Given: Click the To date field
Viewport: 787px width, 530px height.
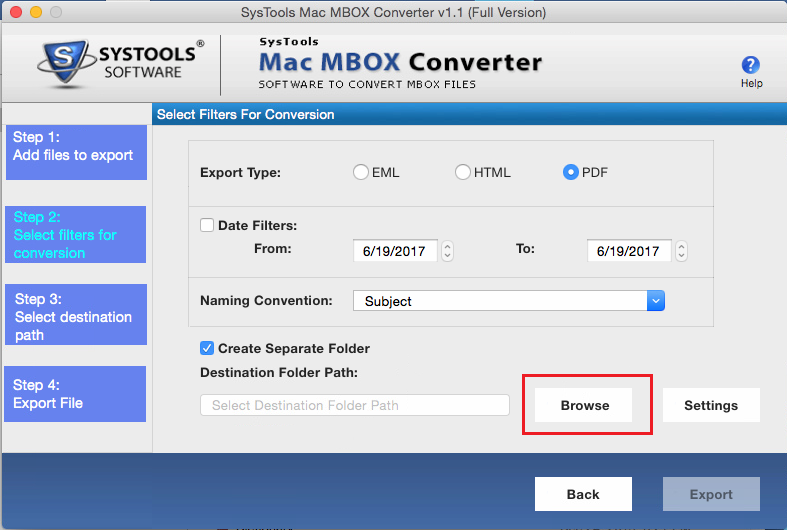Looking at the screenshot, I should click(x=629, y=252).
